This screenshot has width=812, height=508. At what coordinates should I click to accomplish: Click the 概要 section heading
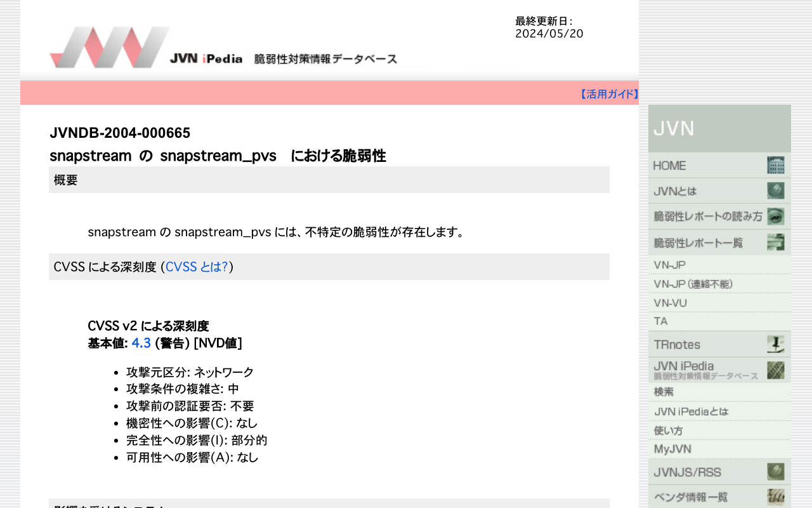pos(329,180)
